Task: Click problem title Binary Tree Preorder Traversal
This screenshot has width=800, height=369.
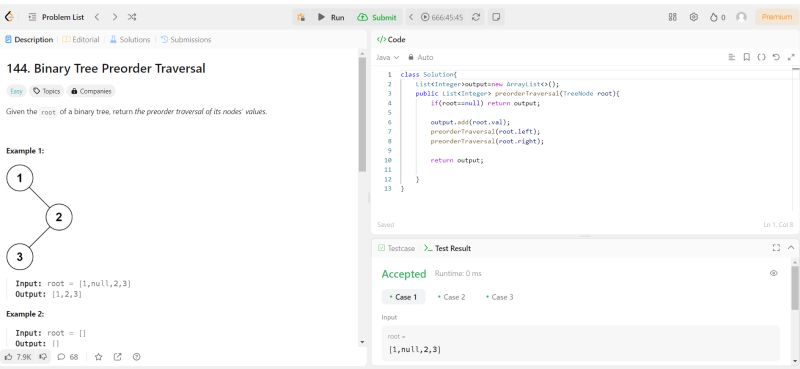Action: pyautogui.click(x=106, y=68)
